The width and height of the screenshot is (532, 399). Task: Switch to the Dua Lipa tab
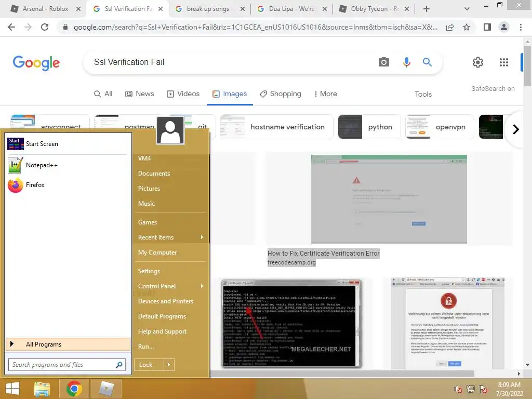click(x=292, y=9)
